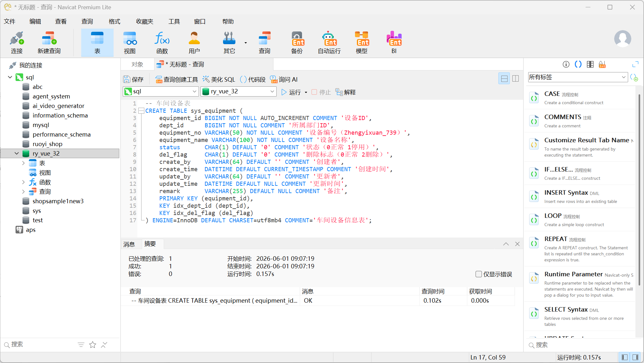Open the 所有标签 tags dropdown

click(578, 77)
